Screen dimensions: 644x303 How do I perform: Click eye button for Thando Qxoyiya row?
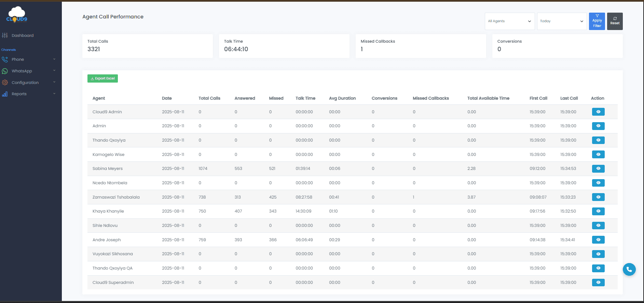click(598, 140)
